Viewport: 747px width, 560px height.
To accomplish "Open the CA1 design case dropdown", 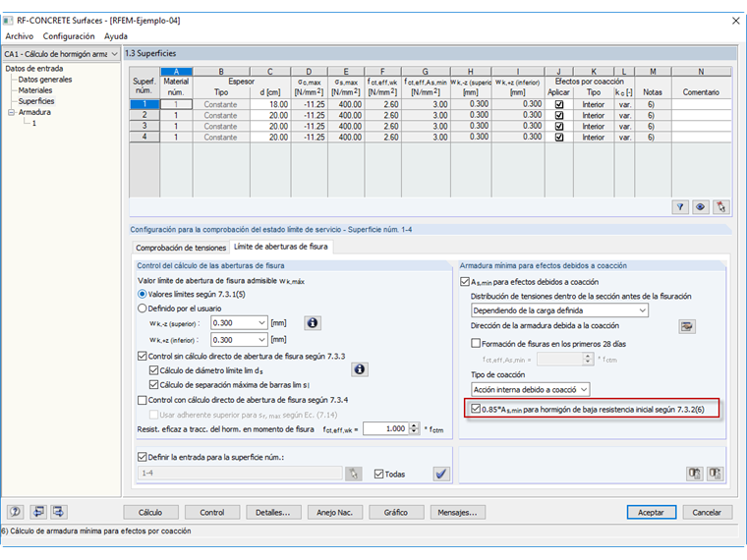I will 114,54.
